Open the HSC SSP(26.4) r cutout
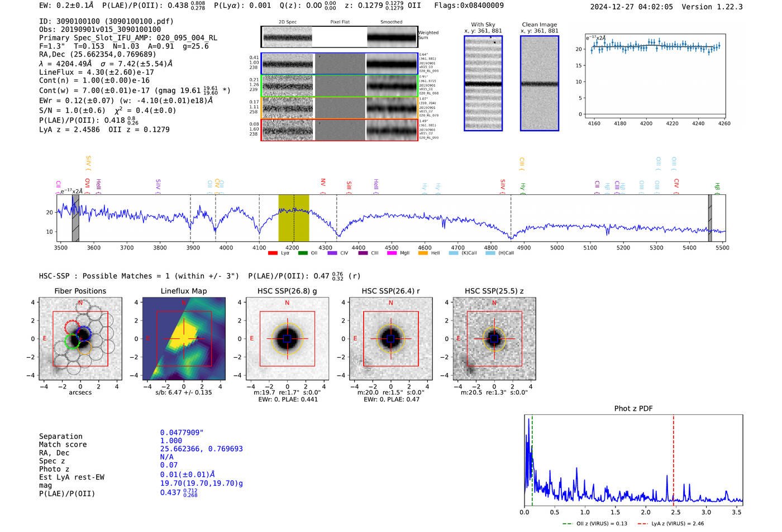Image resolution: width=782 pixels, height=532 pixels. point(390,339)
